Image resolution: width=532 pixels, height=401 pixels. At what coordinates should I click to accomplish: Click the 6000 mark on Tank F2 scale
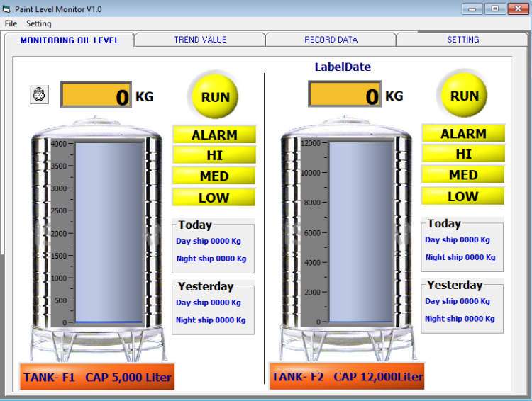click(x=312, y=233)
